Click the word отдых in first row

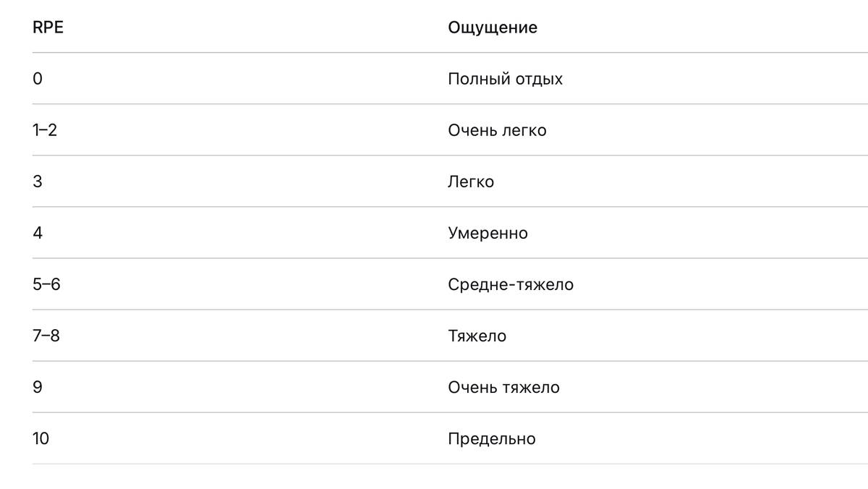[x=539, y=79]
